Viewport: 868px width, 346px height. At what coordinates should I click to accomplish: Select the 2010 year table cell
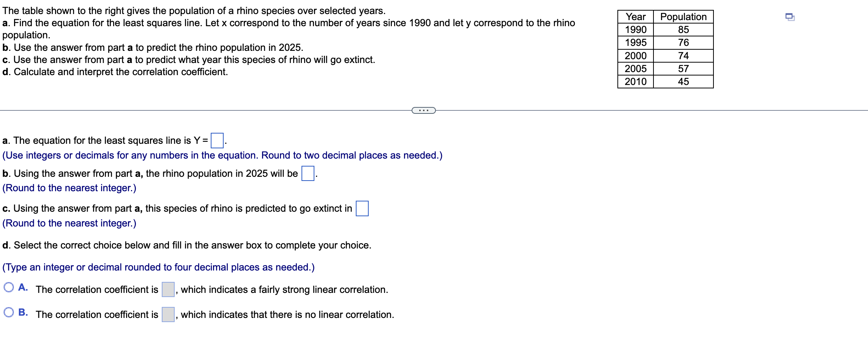pyautogui.click(x=636, y=82)
